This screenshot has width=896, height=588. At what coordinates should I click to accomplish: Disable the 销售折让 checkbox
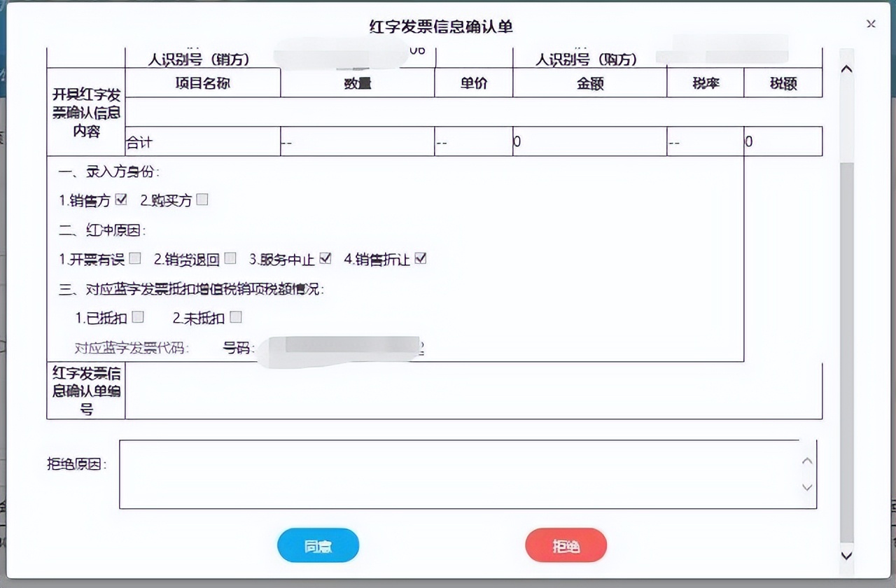point(420,258)
